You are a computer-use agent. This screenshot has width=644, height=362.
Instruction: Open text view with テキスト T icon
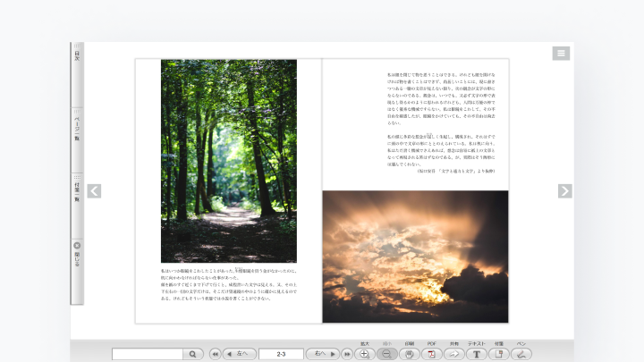(477, 354)
